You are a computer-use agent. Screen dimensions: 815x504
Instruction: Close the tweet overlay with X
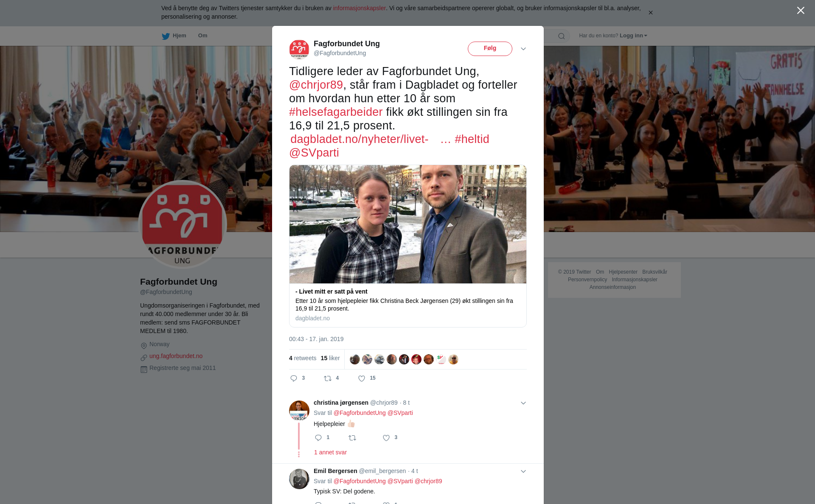(801, 11)
